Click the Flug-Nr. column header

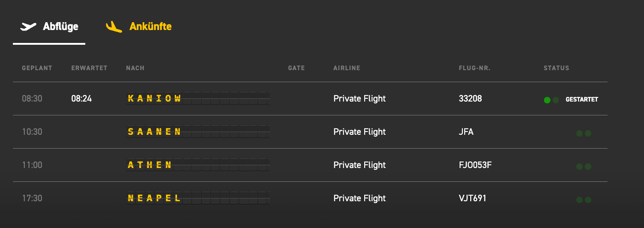pyautogui.click(x=474, y=68)
